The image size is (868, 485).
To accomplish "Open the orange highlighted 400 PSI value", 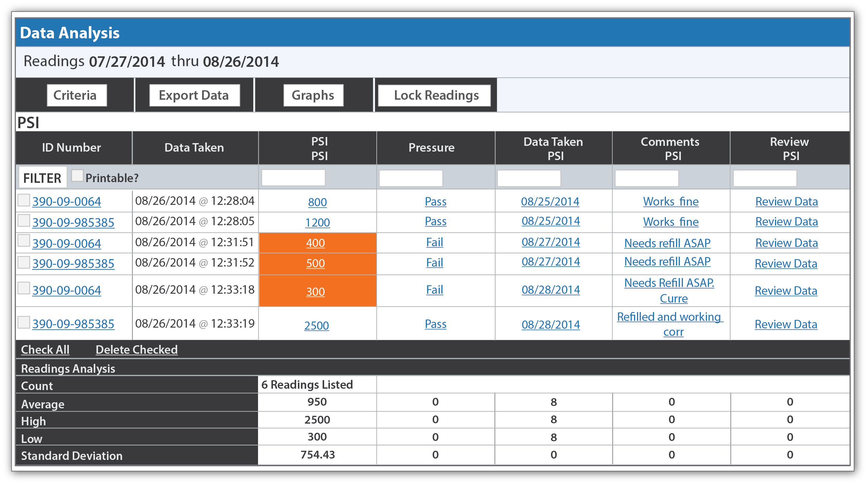I will point(315,243).
